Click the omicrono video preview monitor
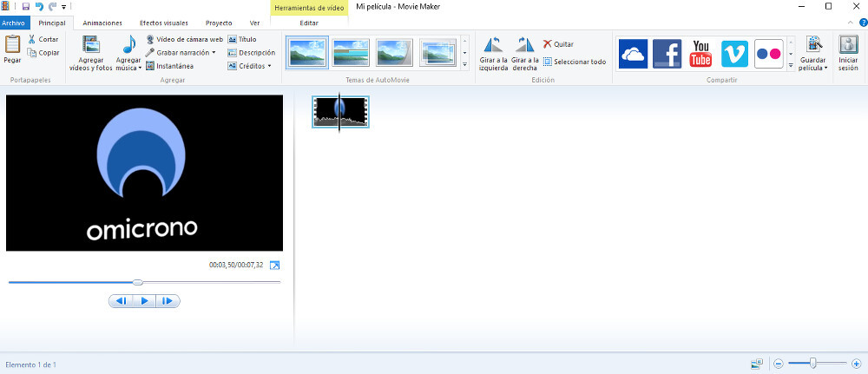 (x=144, y=173)
